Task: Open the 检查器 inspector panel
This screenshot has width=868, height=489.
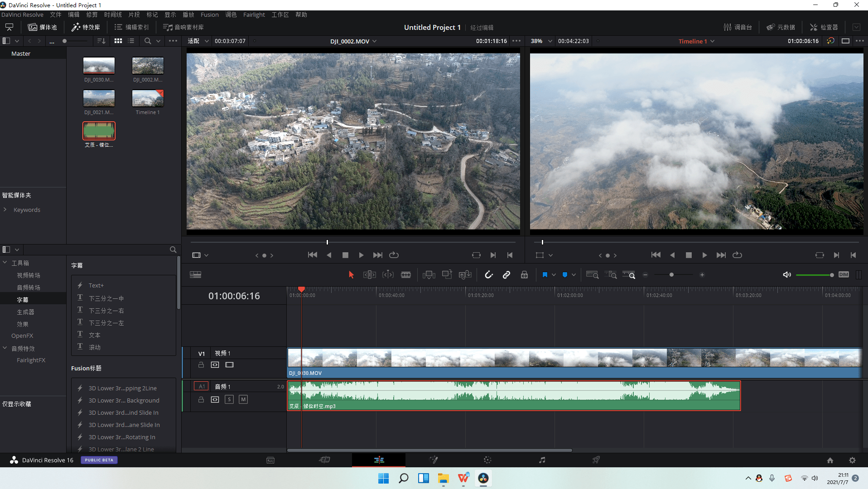Action: click(824, 27)
